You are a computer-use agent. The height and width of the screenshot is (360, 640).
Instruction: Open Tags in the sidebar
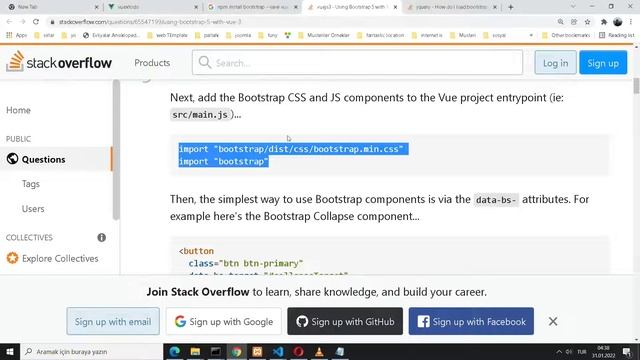click(x=31, y=184)
